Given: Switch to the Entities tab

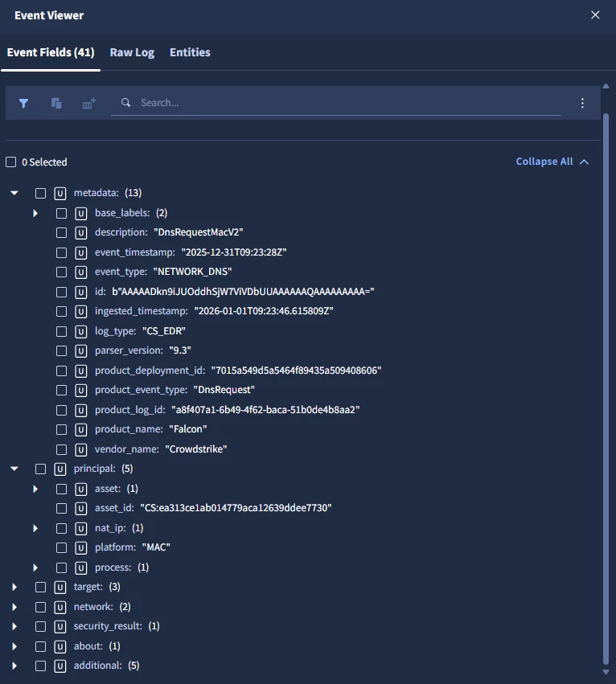Looking at the screenshot, I should [x=190, y=52].
